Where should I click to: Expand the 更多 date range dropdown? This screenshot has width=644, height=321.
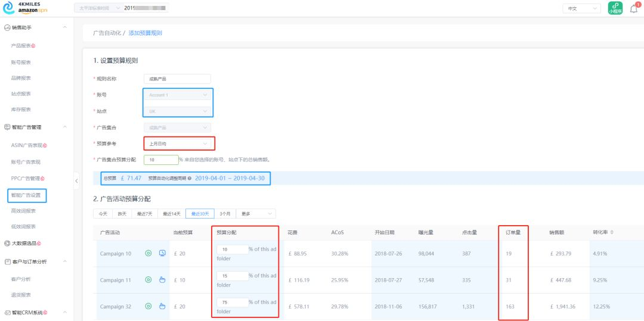pyautogui.click(x=255, y=214)
